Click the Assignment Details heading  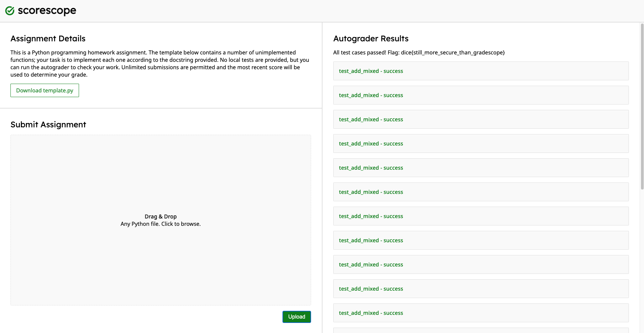tap(48, 39)
